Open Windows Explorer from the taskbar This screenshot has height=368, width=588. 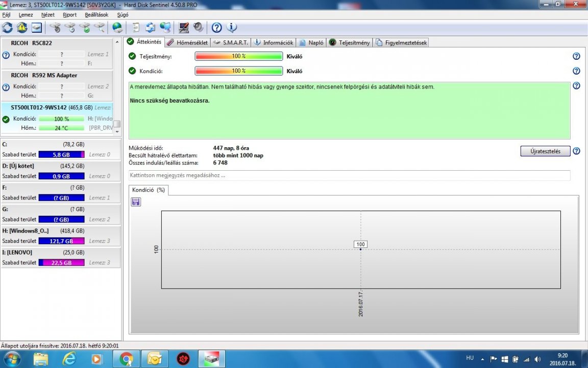click(x=40, y=359)
